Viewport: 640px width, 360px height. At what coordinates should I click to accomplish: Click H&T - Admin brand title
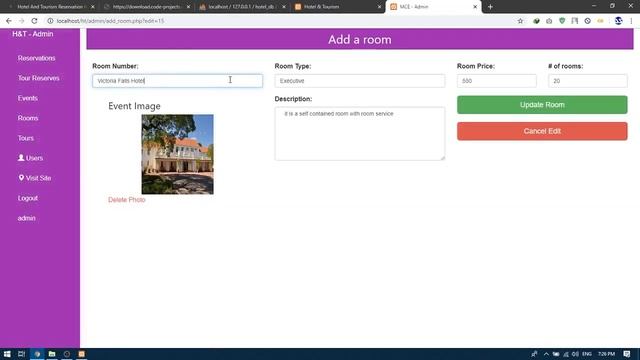click(x=33, y=34)
